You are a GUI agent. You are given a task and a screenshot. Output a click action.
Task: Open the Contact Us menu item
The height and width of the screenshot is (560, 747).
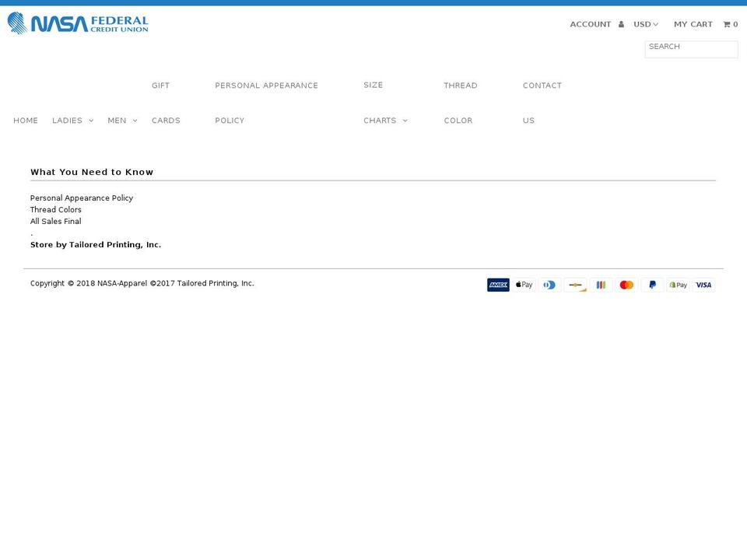pyautogui.click(x=542, y=103)
